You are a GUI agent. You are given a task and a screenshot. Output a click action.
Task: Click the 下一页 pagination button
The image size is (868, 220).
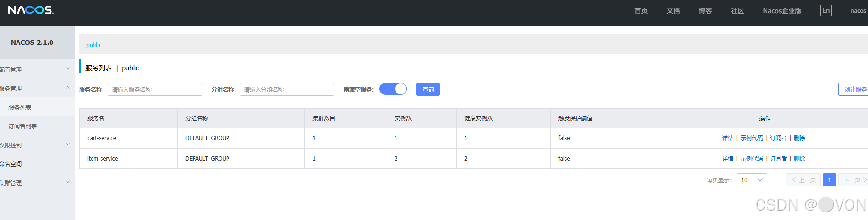pyautogui.click(x=853, y=180)
